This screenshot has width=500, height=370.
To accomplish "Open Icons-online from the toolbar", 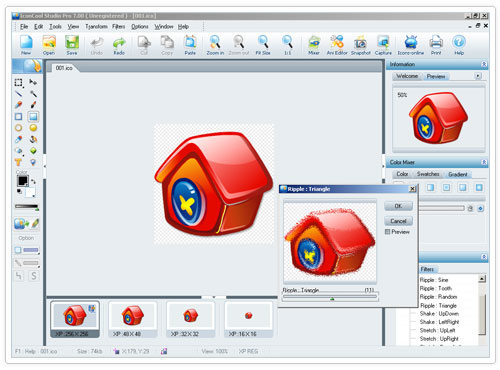I will [411, 45].
